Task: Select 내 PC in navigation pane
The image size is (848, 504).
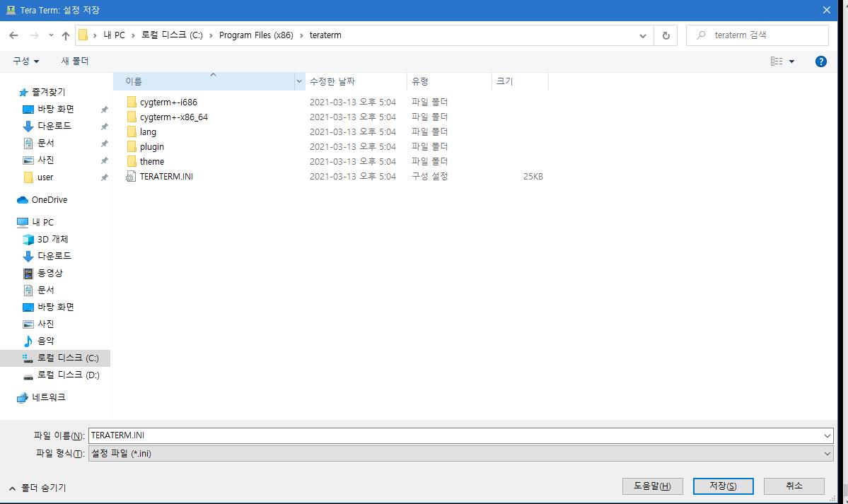Action: (x=42, y=222)
